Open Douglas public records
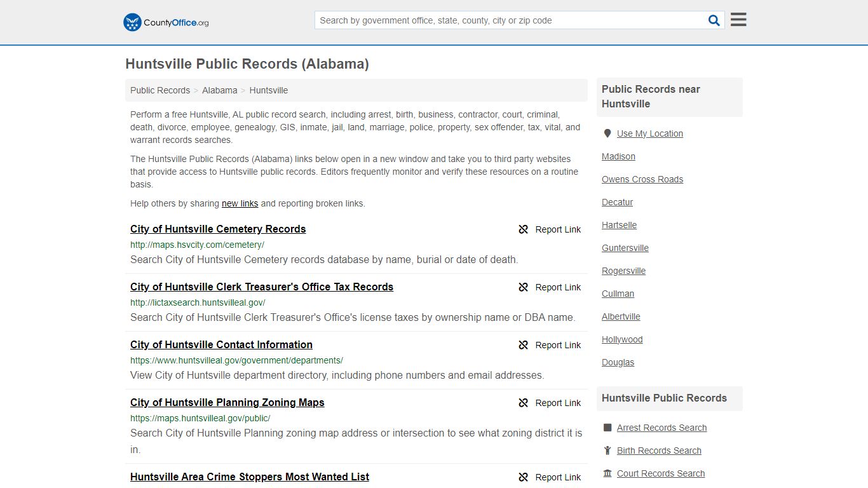The width and height of the screenshot is (868, 488). pos(618,362)
